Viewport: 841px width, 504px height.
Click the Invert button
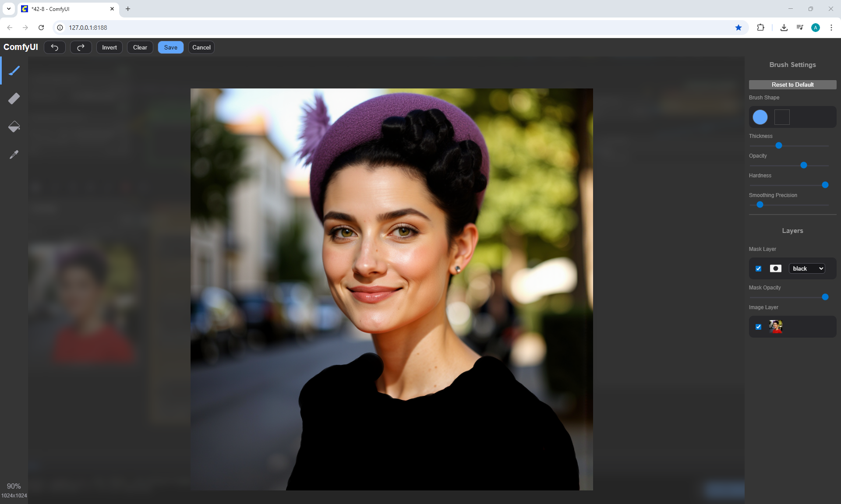(109, 47)
